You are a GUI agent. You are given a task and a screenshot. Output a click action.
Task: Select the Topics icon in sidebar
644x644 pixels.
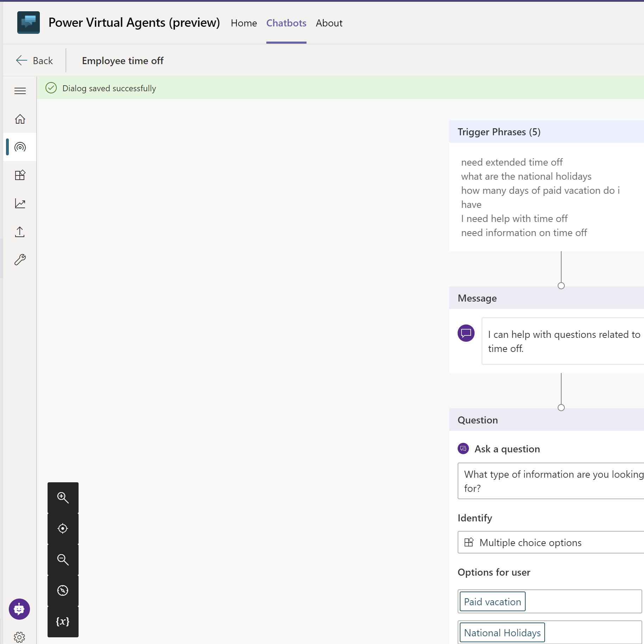pyautogui.click(x=20, y=147)
